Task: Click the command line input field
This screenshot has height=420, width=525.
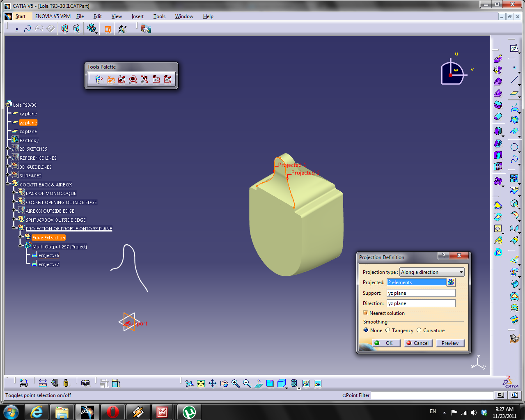Action: pyautogui.click(x=432, y=395)
